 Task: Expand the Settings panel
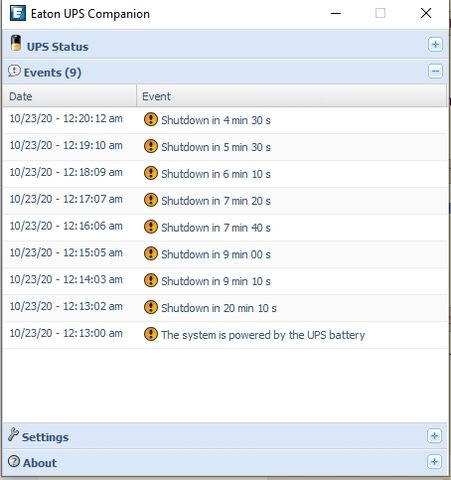pyautogui.click(x=434, y=436)
